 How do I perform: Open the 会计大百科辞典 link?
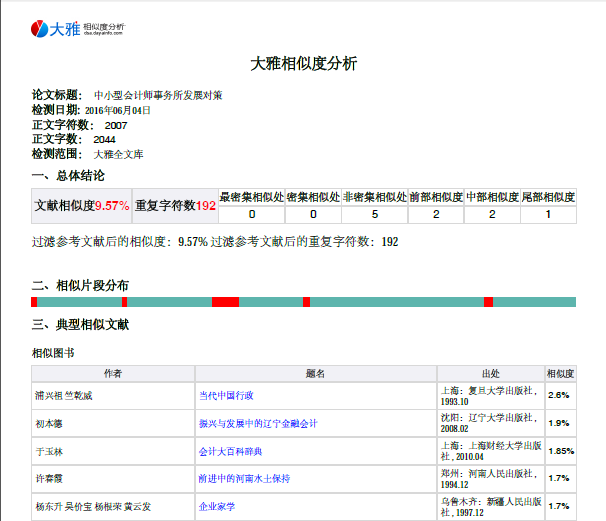click(x=230, y=451)
